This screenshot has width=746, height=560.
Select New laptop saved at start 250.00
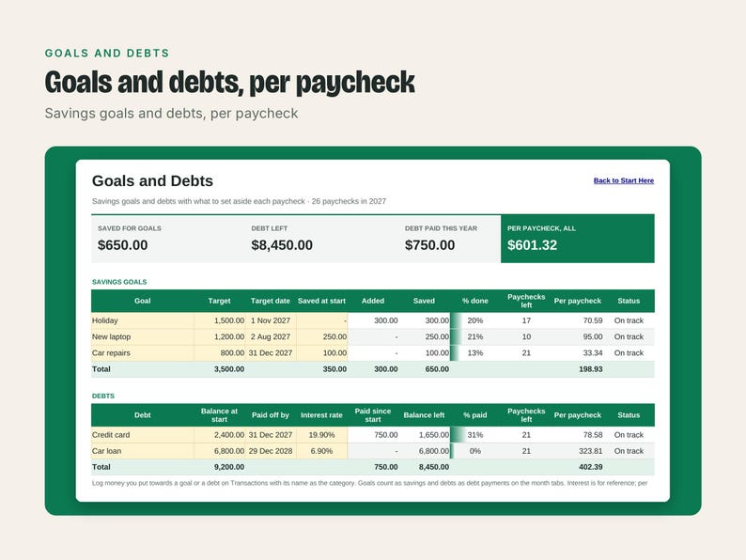point(334,337)
